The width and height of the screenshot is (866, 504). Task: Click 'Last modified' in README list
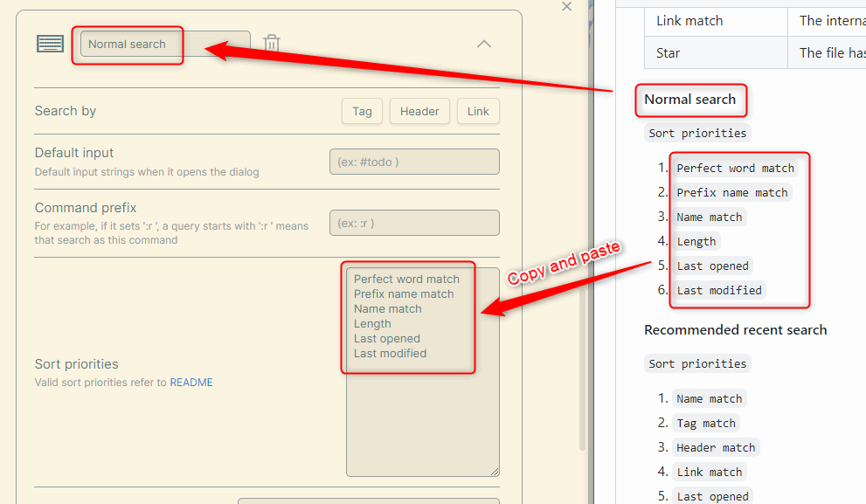(719, 290)
